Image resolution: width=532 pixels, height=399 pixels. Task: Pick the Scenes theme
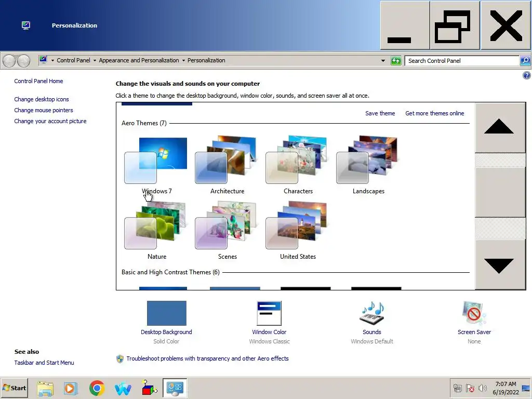click(x=227, y=231)
